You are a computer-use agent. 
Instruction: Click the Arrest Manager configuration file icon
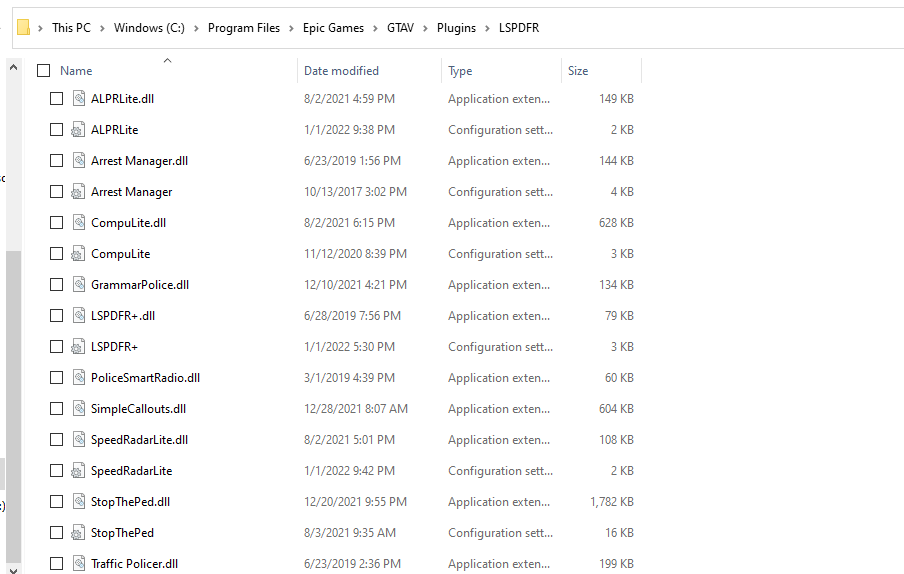[x=78, y=192]
